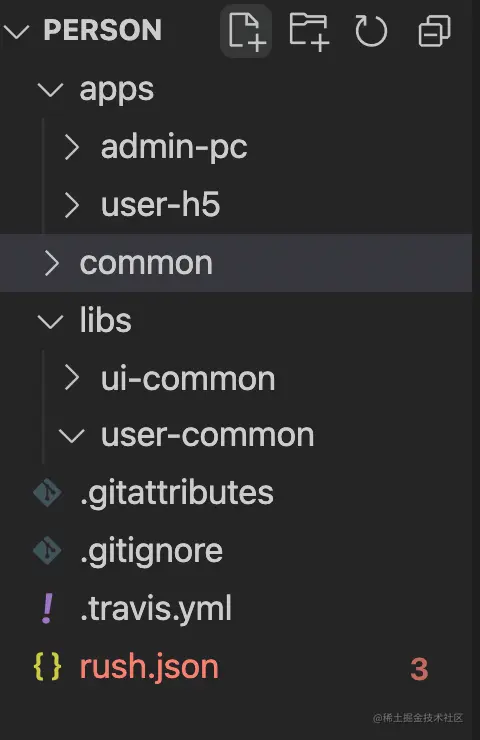Click the curly braces icon for rush.json
Image resolution: width=480 pixels, height=740 pixels.
(47, 666)
